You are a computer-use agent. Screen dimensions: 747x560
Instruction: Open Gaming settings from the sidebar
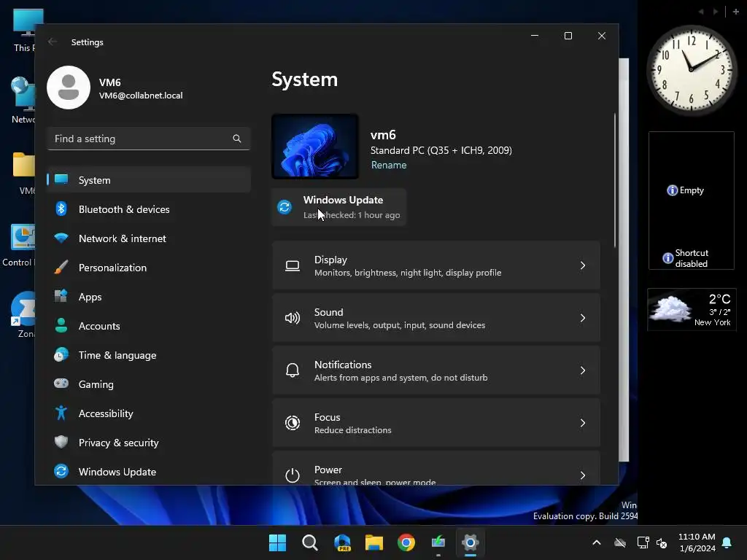click(149, 384)
